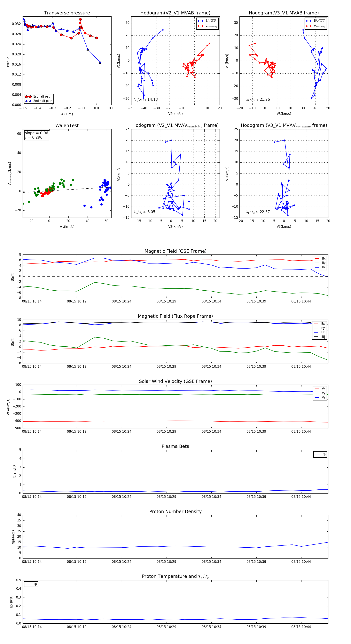Select B/√μ0ρ legend entry in V2_V1 MVAB hodogram
This screenshot has width=351, height=644.
point(207,21)
